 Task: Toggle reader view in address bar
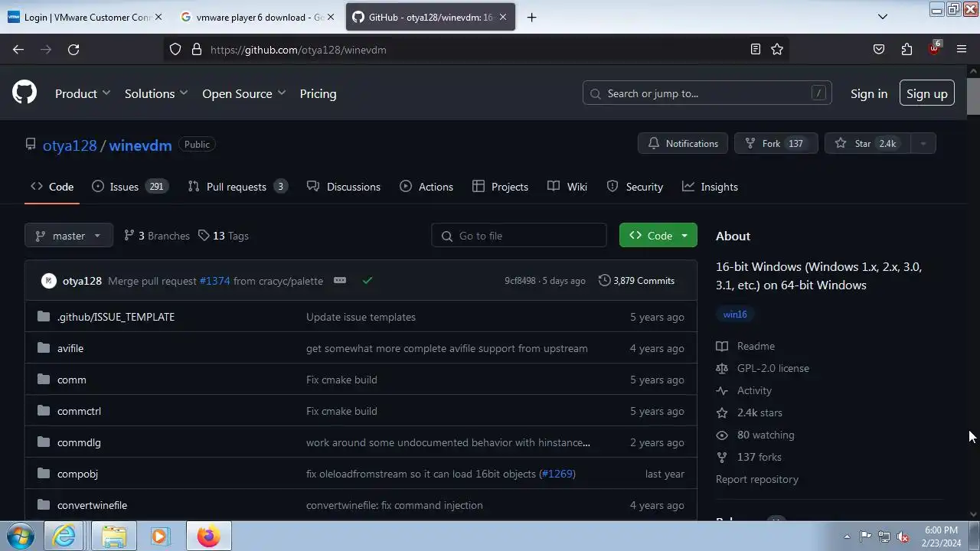(755, 50)
